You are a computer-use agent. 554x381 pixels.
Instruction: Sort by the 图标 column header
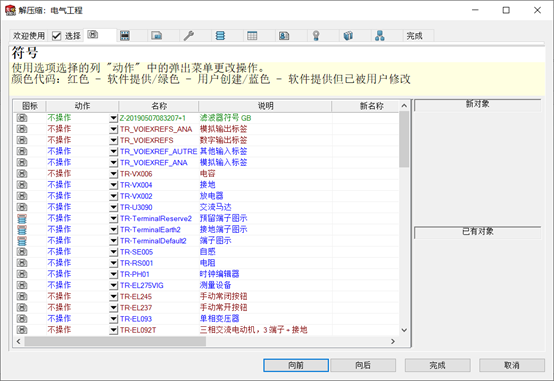(30, 106)
